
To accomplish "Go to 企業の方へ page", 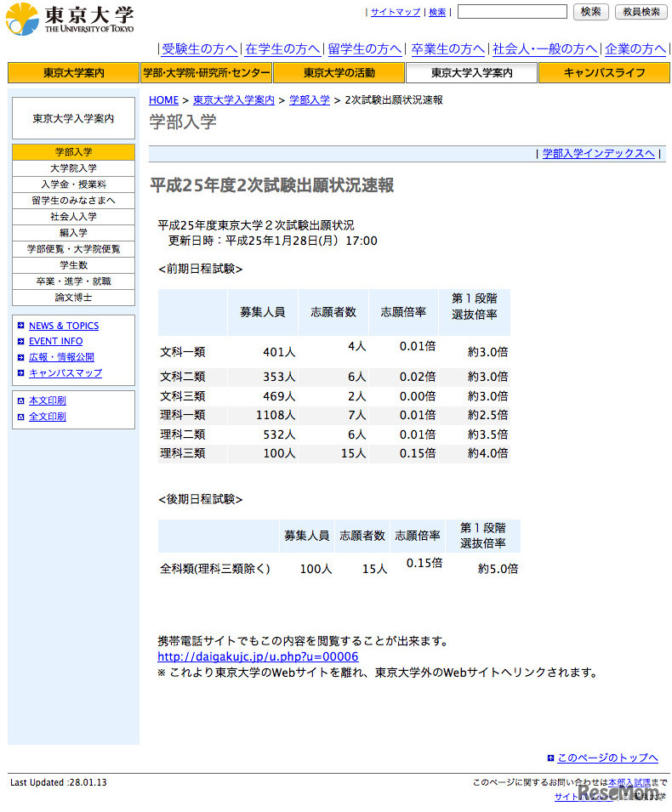I will click(635, 49).
